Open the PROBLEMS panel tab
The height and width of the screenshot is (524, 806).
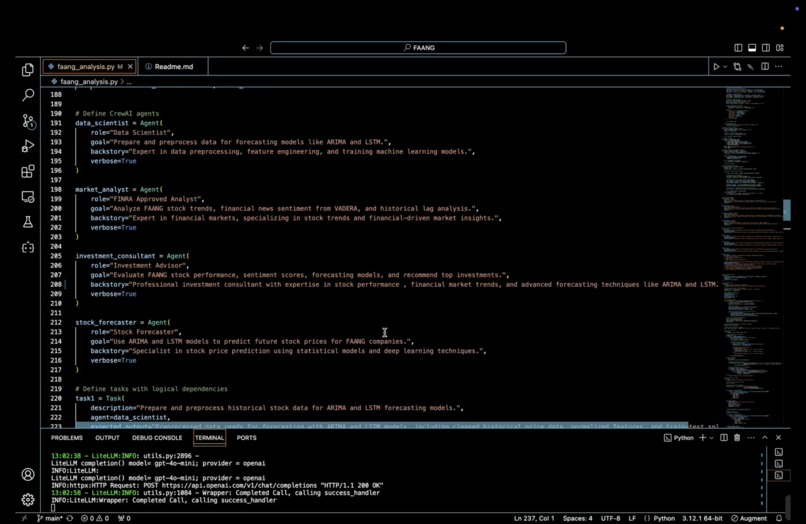coord(67,438)
